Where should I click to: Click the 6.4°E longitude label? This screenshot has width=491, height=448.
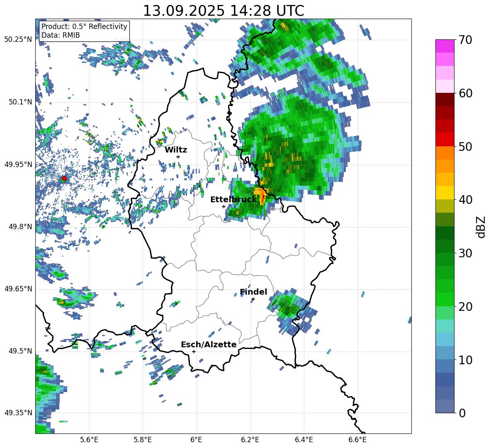pyautogui.click(x=304, y=440)
